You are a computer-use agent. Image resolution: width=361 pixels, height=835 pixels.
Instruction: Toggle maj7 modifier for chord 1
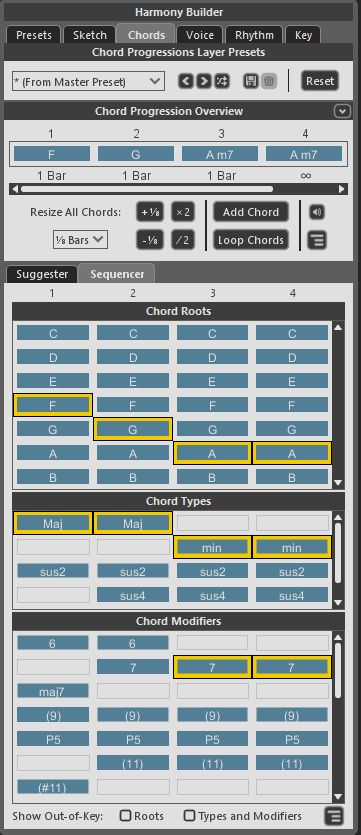coord(53,691)
